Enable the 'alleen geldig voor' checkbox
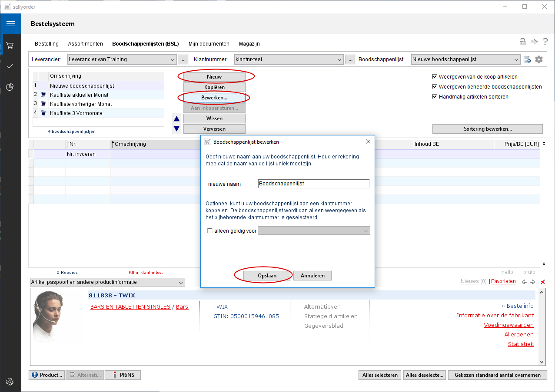The height and width of the screenshot is (392, 555). [210, 231]
